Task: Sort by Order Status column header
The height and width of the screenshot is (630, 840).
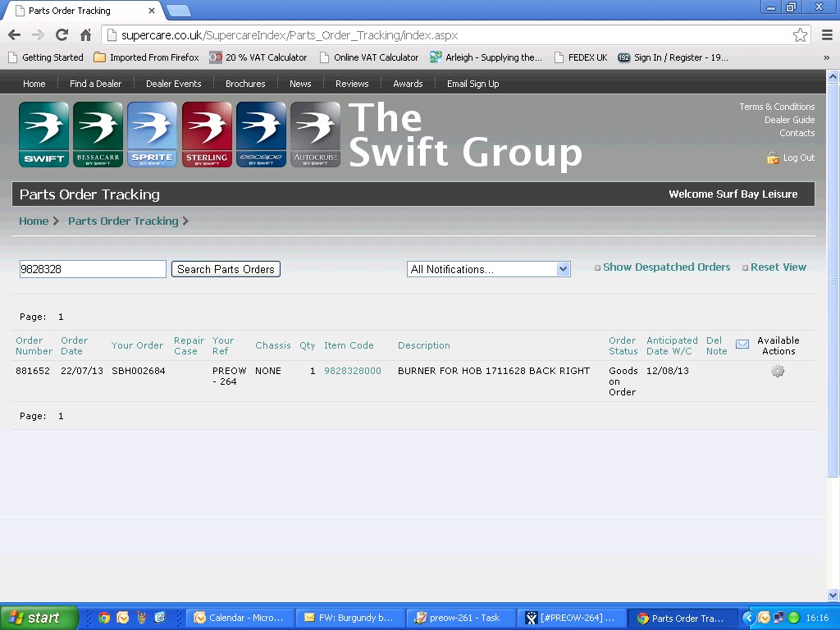Action: point(623,345)
